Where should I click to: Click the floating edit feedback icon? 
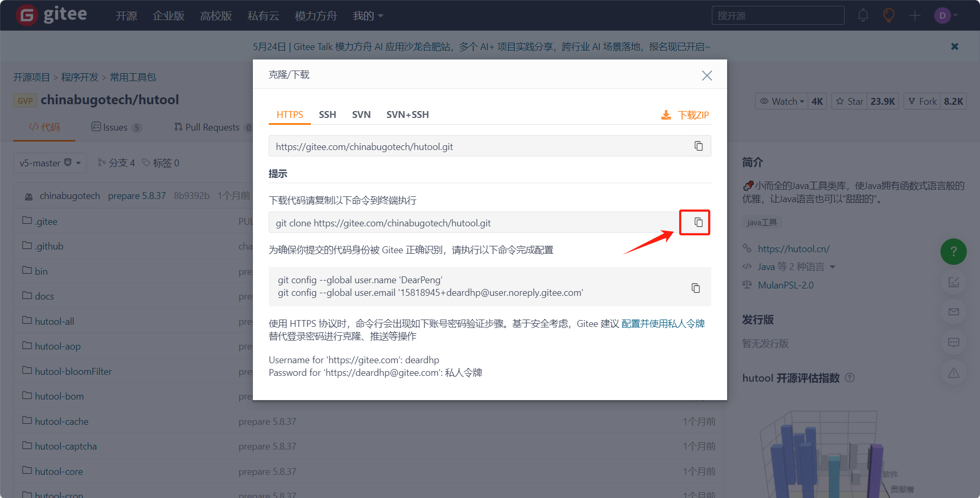(x=953, y=282)
